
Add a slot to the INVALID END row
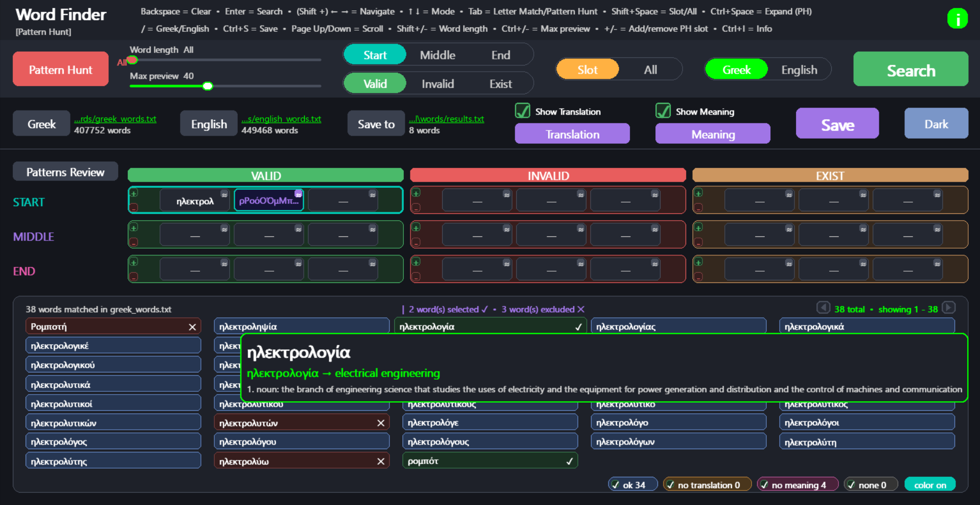point(416,262)
